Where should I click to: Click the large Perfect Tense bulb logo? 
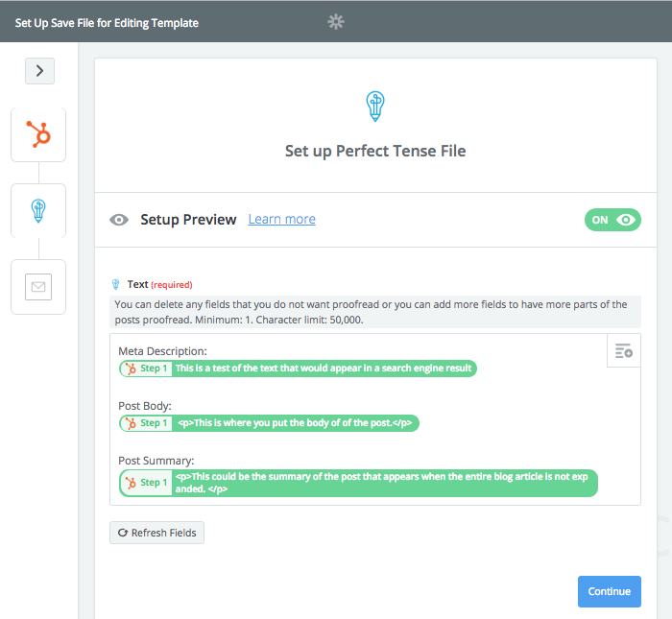click(375, 107)
